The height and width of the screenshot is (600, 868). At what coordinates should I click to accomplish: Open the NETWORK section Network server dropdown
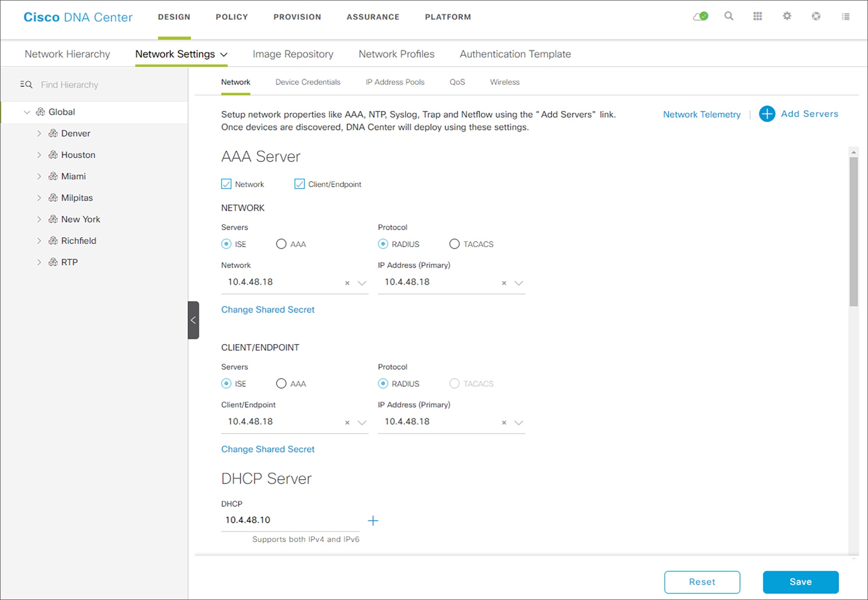click(x=362, y=283)
